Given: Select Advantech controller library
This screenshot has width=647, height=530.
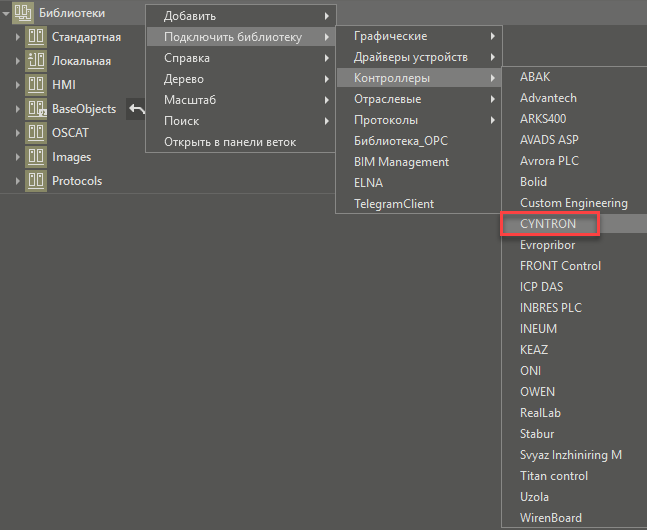Looking at the screenshot, I should pos(574,98).
